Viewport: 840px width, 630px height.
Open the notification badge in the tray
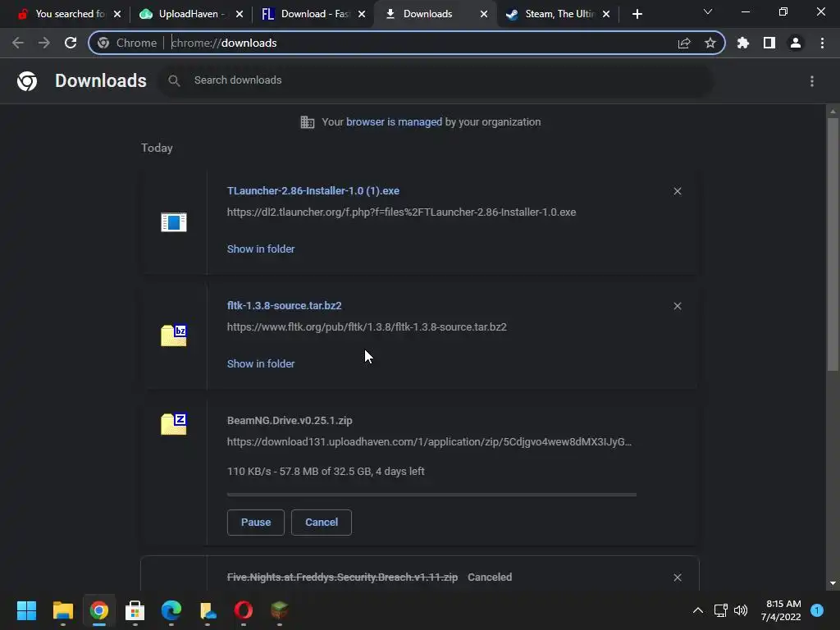tap(817, 610)
